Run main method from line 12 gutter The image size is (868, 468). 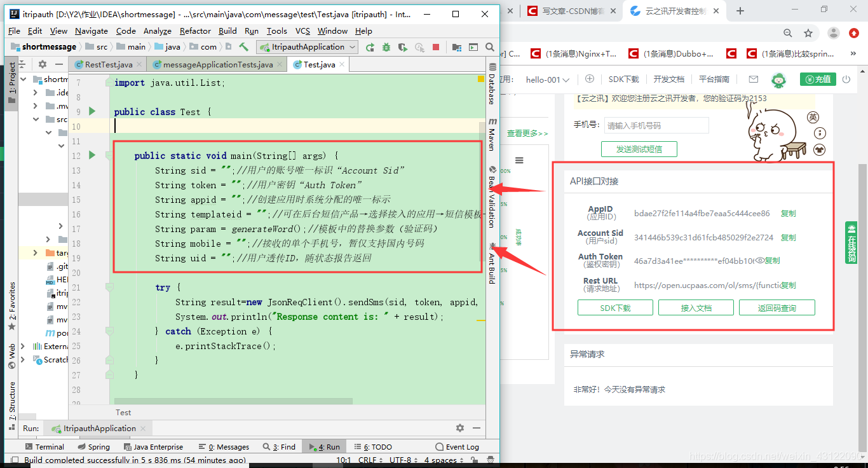coord(92,155)
